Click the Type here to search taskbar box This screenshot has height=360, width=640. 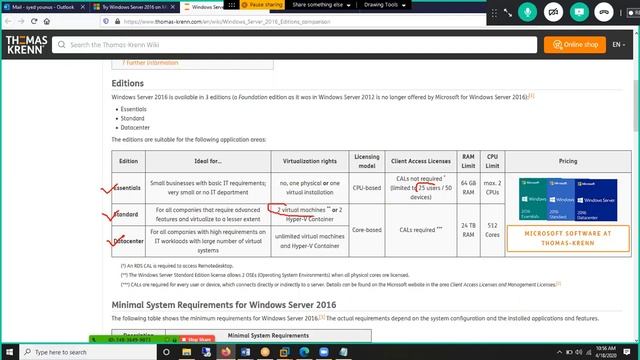coord(88,352)
